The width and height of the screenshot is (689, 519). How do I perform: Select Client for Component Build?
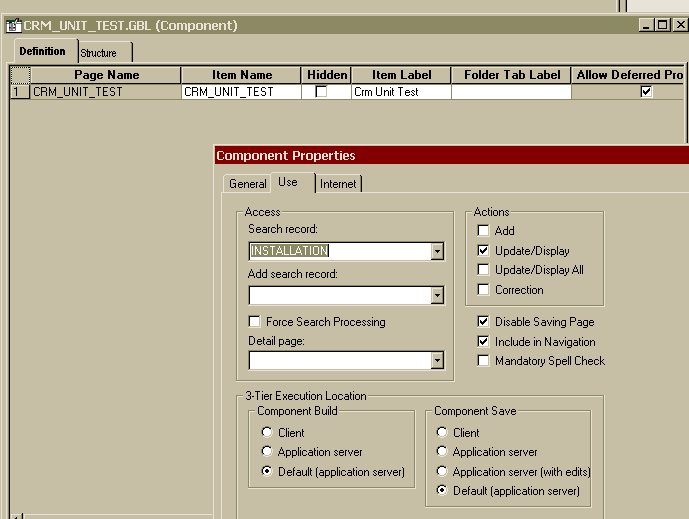click(x=267, y=432)
